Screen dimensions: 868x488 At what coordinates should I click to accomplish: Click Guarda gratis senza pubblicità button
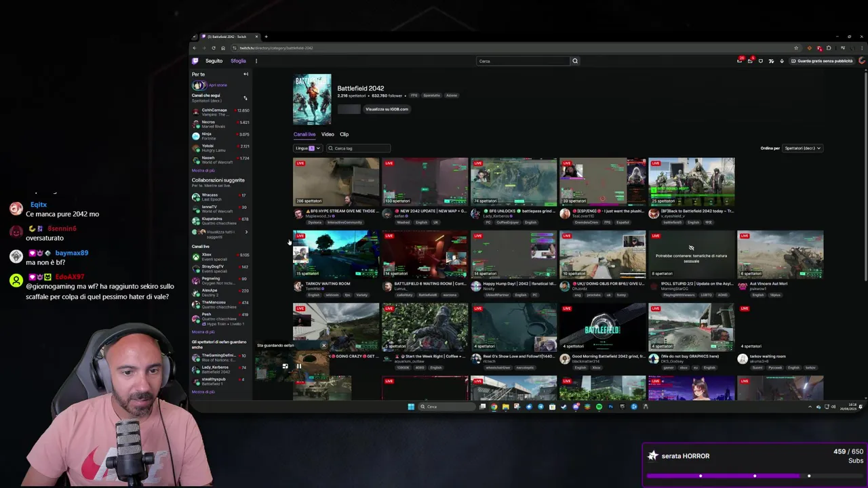[821, 61]
